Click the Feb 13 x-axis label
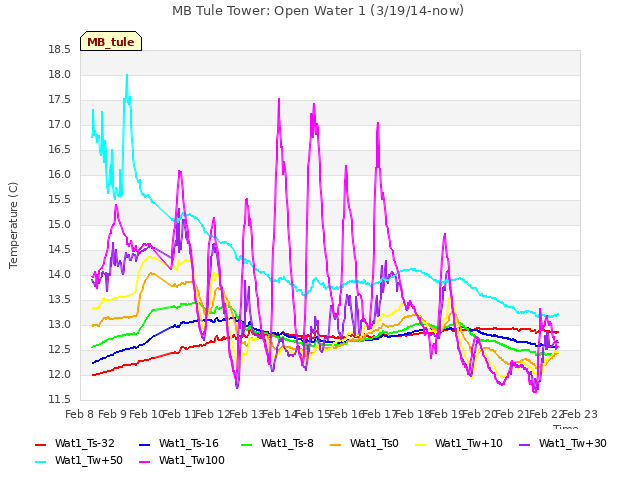The width and height of the screenshot is (640, 480). pos(246,414)
